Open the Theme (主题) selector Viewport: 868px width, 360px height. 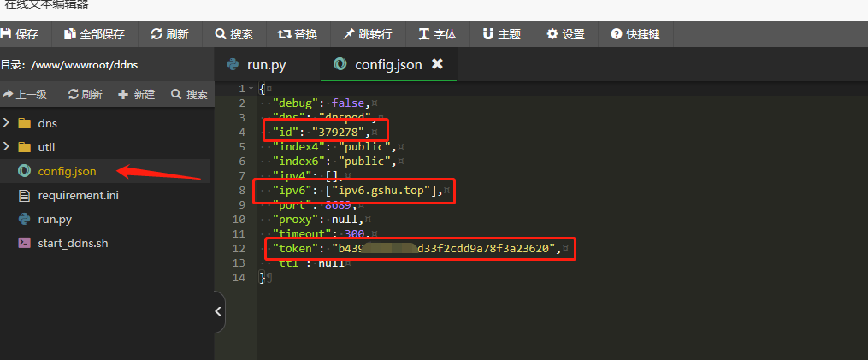coord(501,34)
